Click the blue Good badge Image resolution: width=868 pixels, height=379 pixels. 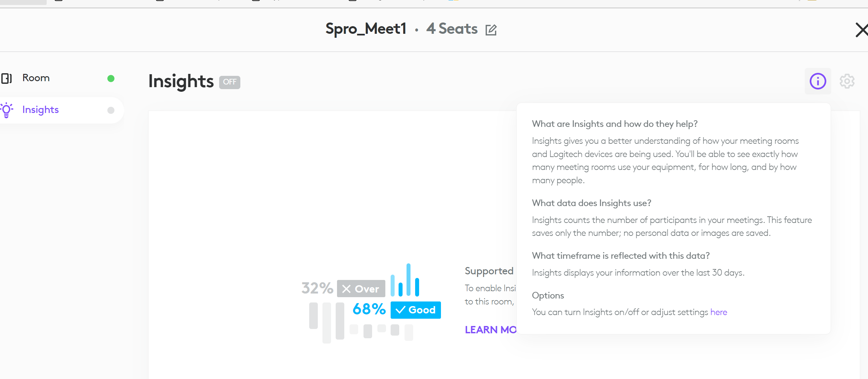(415, 310)
